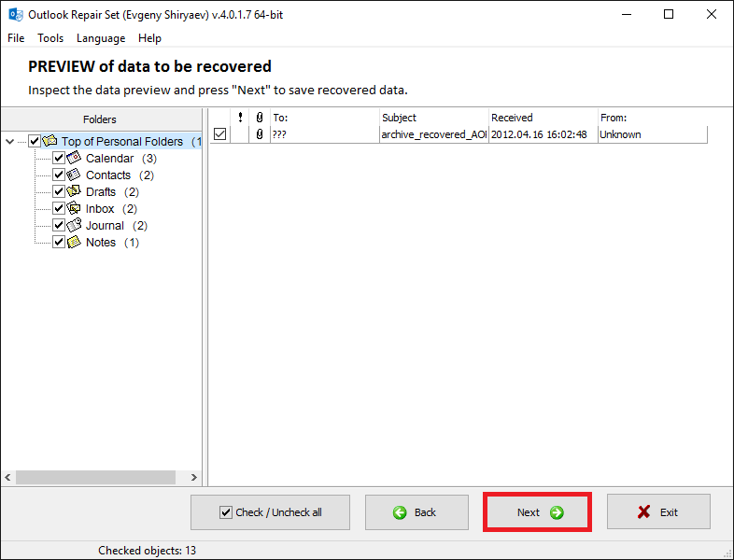Click the Checked objects: 13 status text
The height and width of the screenshot is (560, 734).
pos(147,551)
